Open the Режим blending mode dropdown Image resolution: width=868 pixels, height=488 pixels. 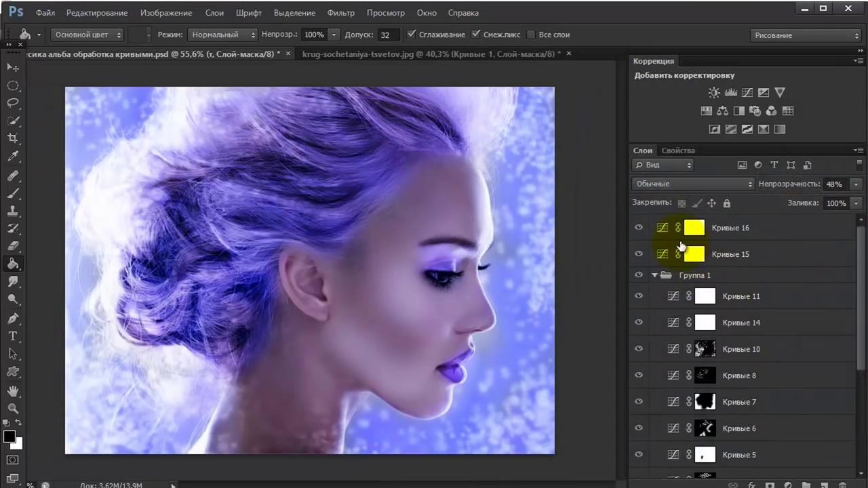pos(222,35)
